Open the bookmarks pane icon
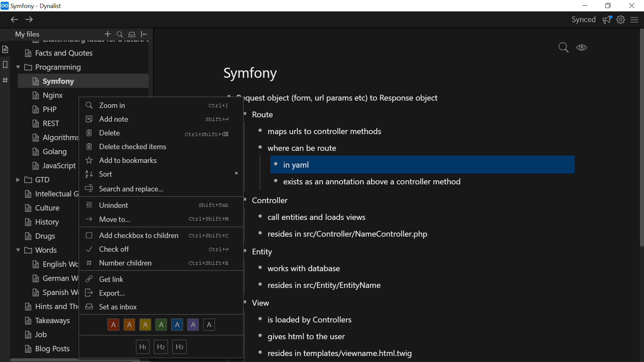Viewport: 644px width, 362px height. tap(5, 65)
